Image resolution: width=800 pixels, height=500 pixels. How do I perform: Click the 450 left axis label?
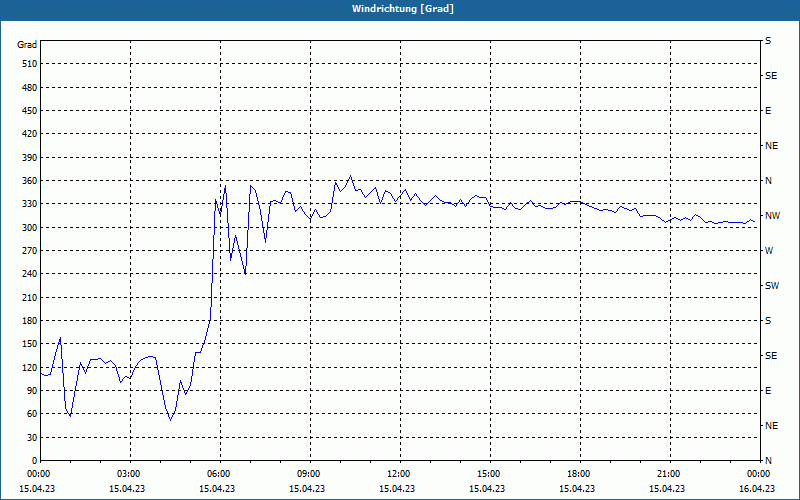[30, 111]
